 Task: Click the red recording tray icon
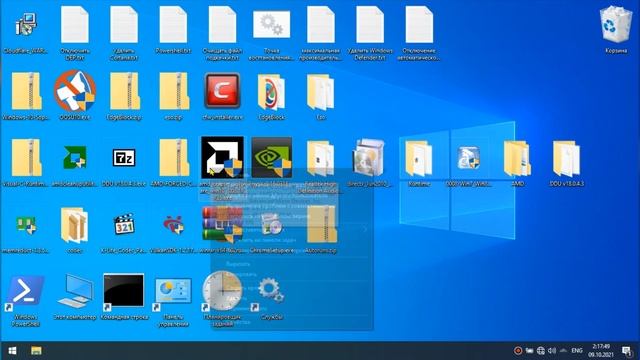click(518, 351)
